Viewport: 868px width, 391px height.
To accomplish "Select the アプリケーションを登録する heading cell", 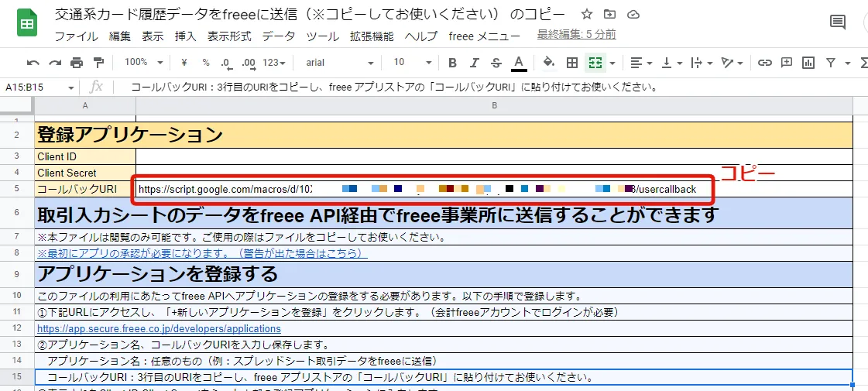I will (444, 273).
